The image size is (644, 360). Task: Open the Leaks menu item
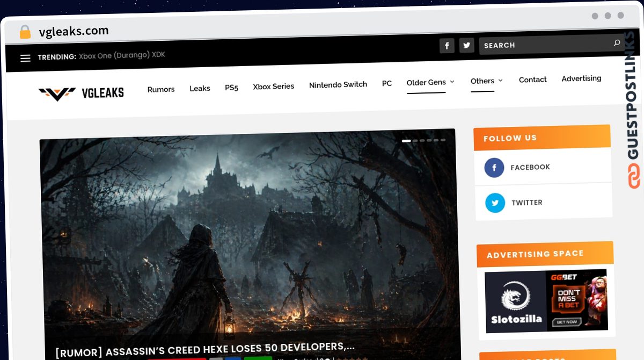point(200,88)
